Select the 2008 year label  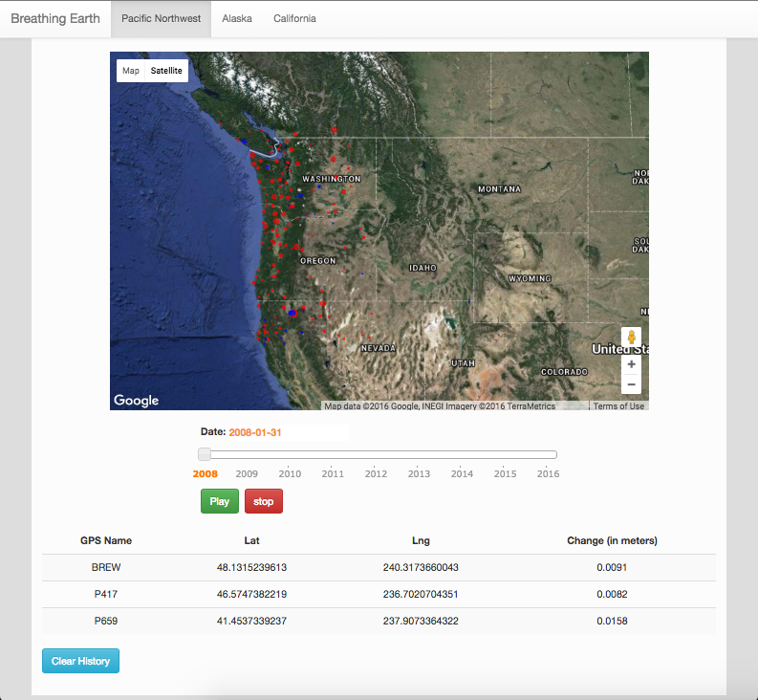(x=205, y=473)
